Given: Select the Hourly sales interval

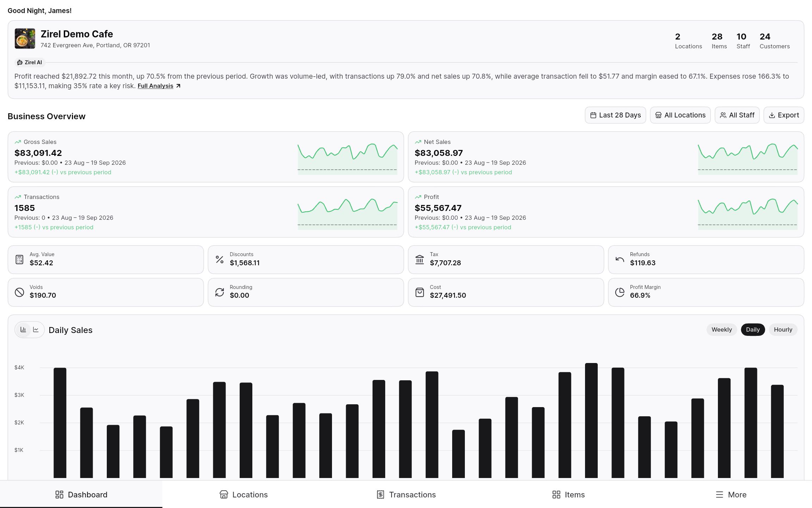Looking at the screenshot, I should pos(783,329).
